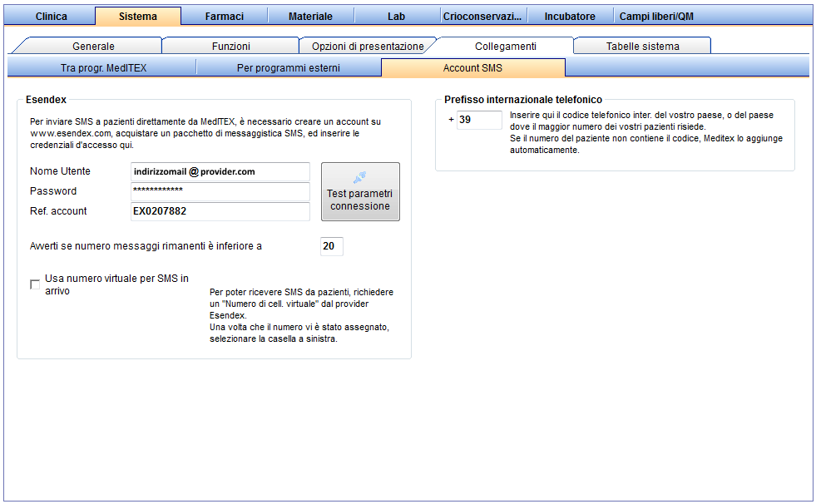This screenshot has width=816, height=504.
Task: Open the Clinica main tab
Action: [51, 16]
